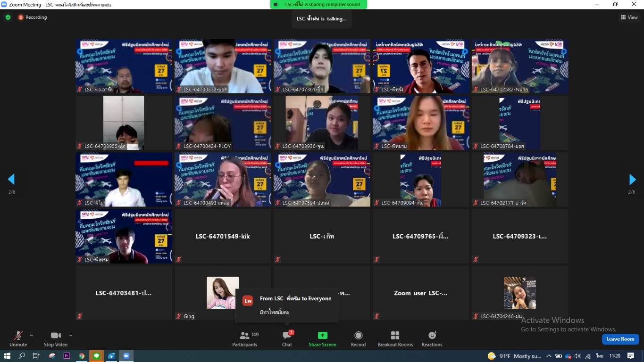644x362 pixels.
Task: Select the LSC-พี่เพรม video tile
Action: coord(124,236)
